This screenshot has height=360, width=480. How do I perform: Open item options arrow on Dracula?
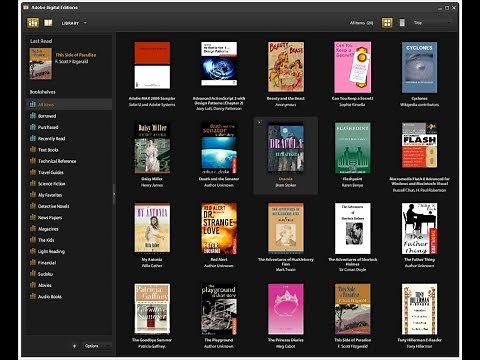[x=259, y=123]
